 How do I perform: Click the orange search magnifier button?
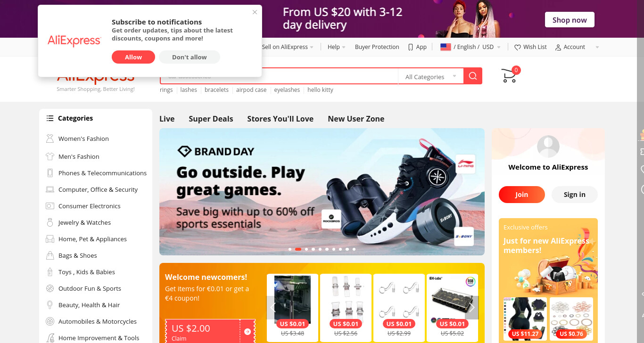pos(473,76)
